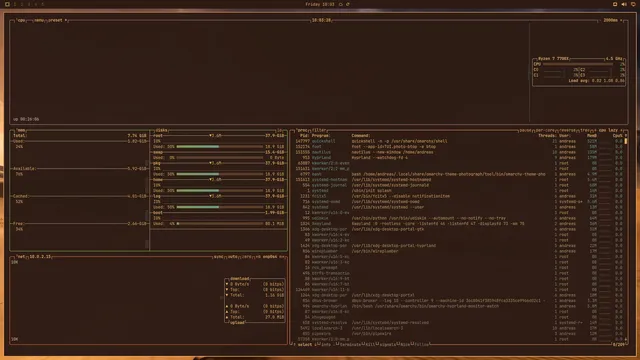Image resolution: width=640 pixels, height=360 pixels.
Task: Select the udiskie process row
Action: (458, 218)
